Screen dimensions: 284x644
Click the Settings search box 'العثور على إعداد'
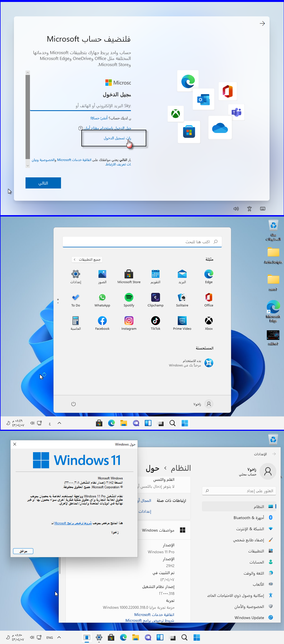click(x=239, y=491)
